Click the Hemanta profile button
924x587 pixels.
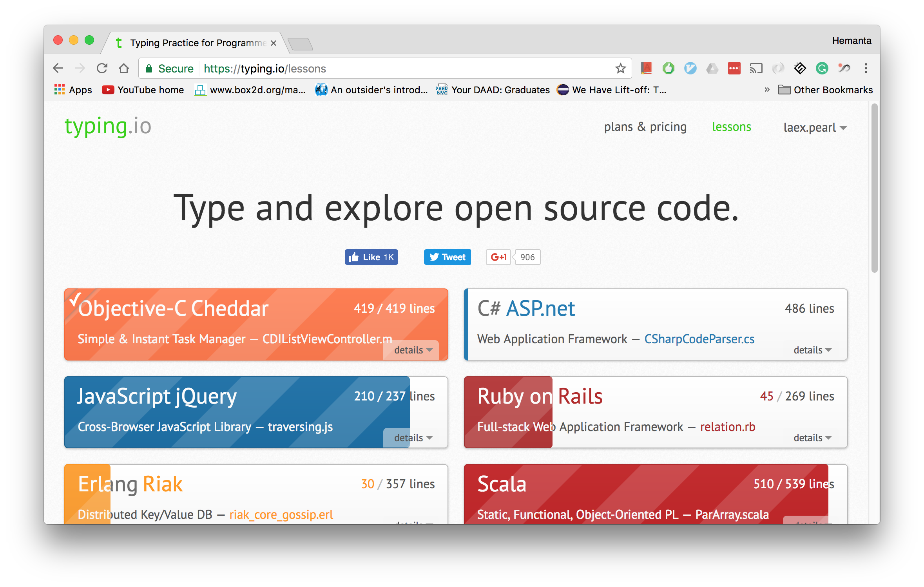click(852, 41)
